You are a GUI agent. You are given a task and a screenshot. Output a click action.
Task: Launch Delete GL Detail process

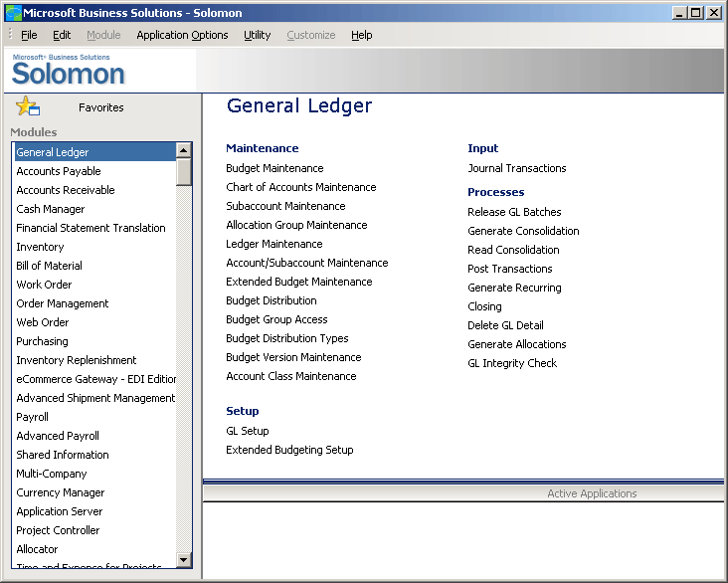[505, 325]
